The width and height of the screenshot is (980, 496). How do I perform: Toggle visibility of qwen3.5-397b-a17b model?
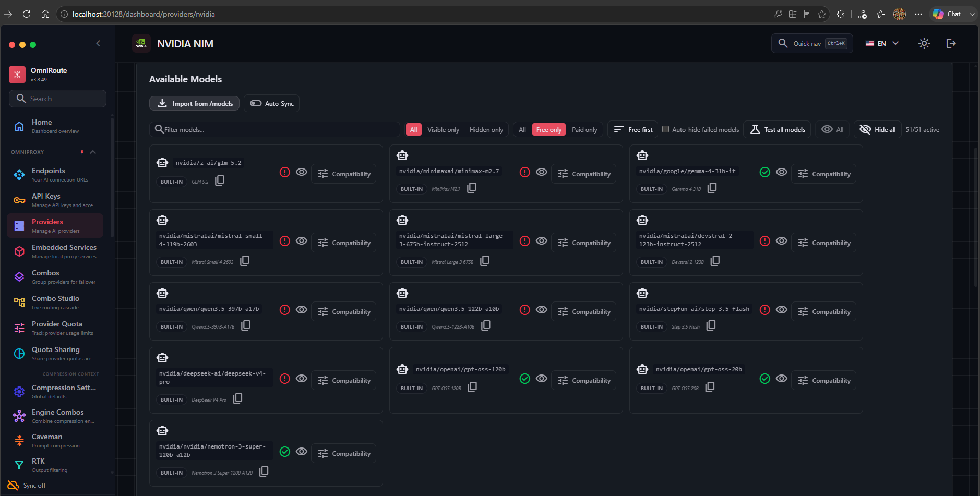pos(302,310)
